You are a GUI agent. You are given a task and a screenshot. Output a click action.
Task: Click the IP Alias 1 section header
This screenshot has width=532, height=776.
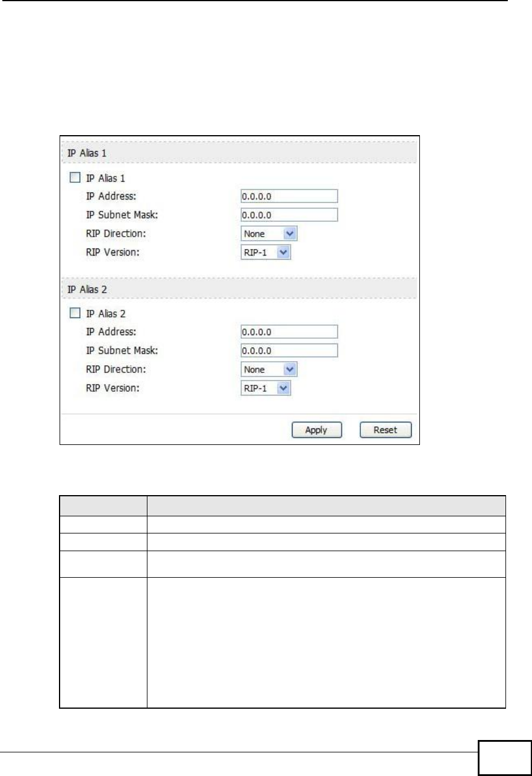tap(239, 153)
